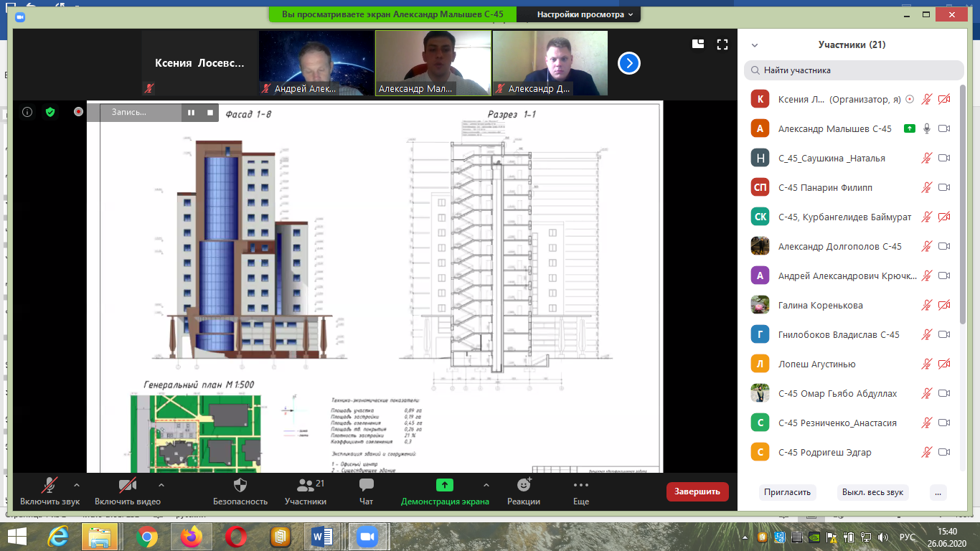Click green sharing icon for Александр Малышев

(909, 128)
